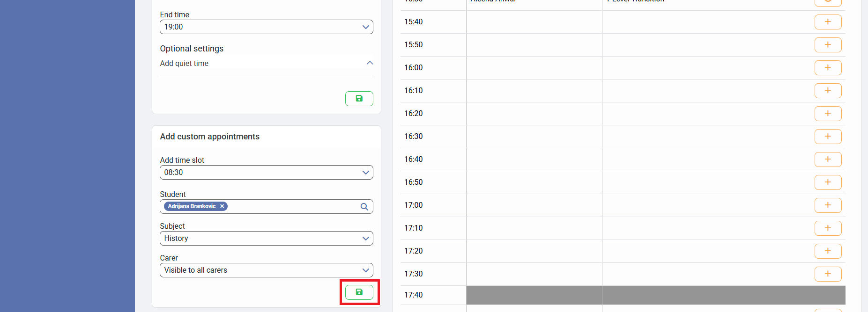The width and height of the screenshot is (868, 312).
Task: Click the greyed-out 17:40 time slot
Action: [x=655, y=295]
